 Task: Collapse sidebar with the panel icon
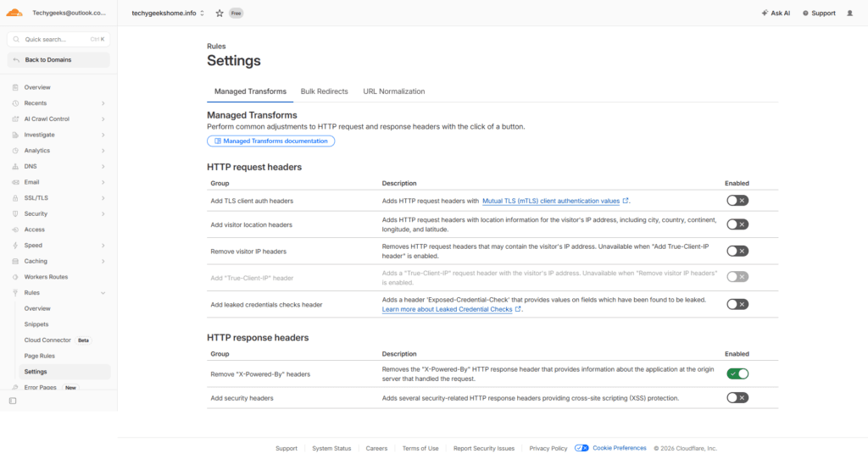pos(13,401)
